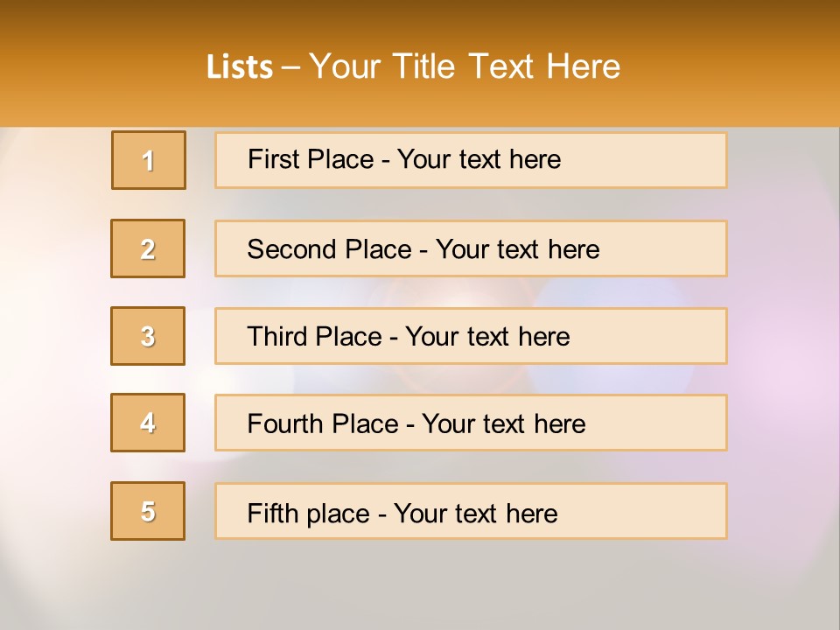
Task: Click Your text here in Fifth place row
Action: point(475,513)
